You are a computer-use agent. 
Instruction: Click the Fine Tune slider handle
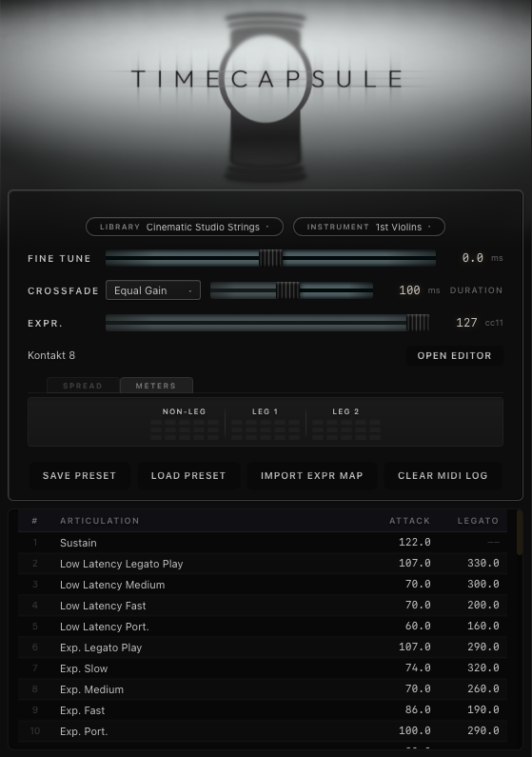tap(270, 258)
